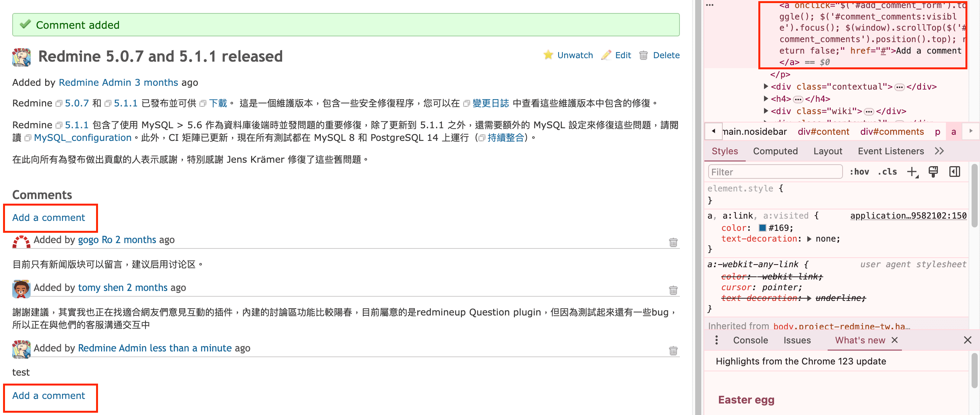
Task: Click the DOM tree ellipsis actions icon
Action: (x=710, y=5)
